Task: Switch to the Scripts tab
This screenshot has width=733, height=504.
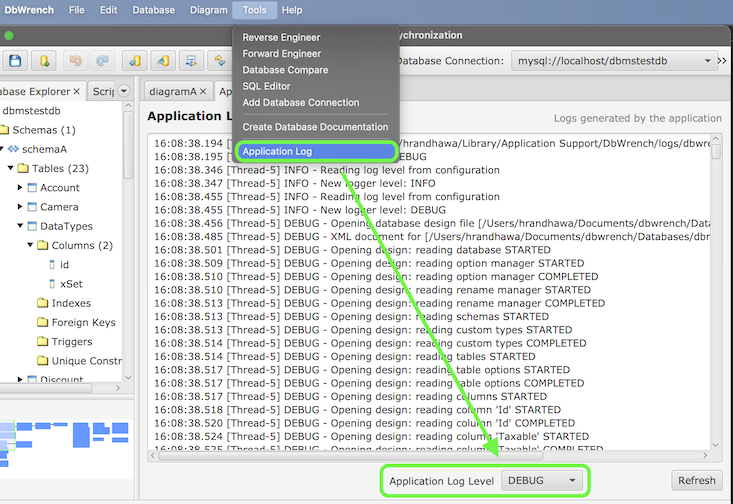Action: (103, 92)
